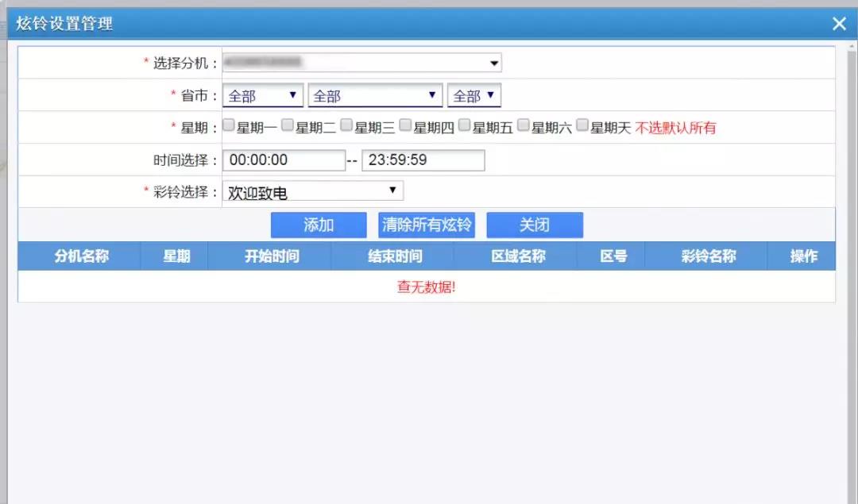
Task: Click the start time field 00:00:00
Action: click(x=284, y=160)
